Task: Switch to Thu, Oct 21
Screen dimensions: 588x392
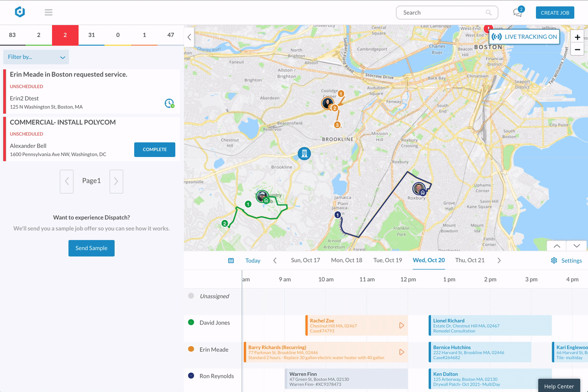Action: pos(470,260)
